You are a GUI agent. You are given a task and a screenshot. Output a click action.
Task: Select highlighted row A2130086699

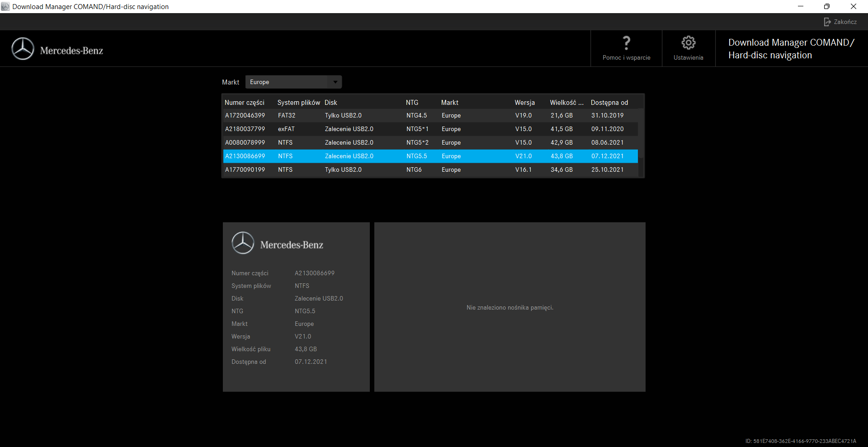[x=430, y=156]
